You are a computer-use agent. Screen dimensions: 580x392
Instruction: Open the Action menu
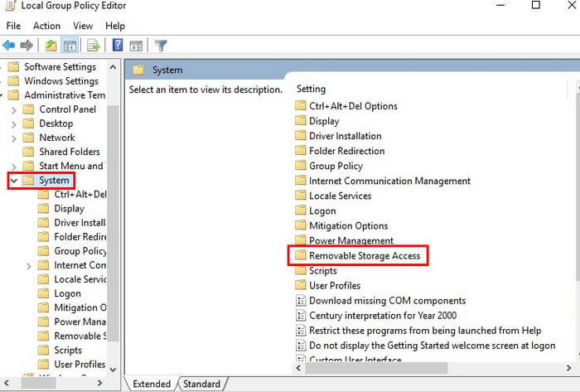coord(46,26)
